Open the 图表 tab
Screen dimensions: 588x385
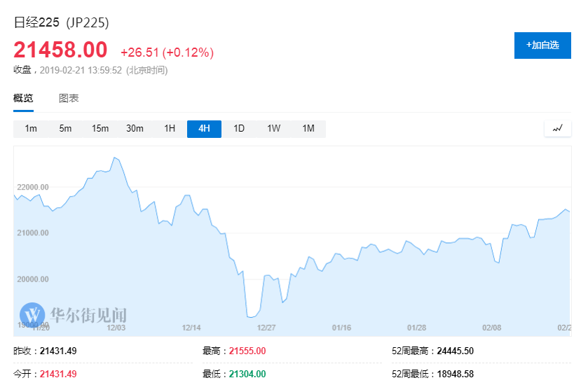pos(69,98)
